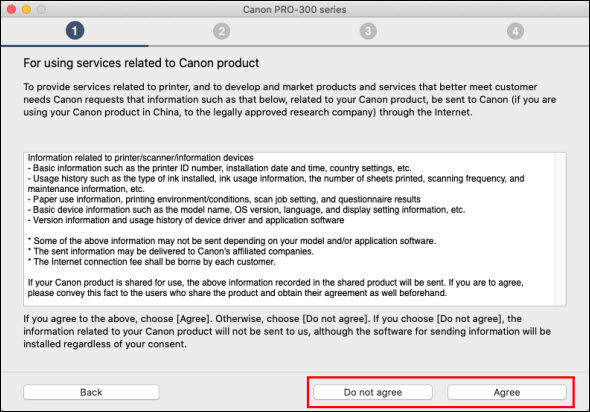Image resolution: width=590 pixels, height=412 pixels.
Task: Click the Internet connection fee note
Action: click(x=152, y=261)
